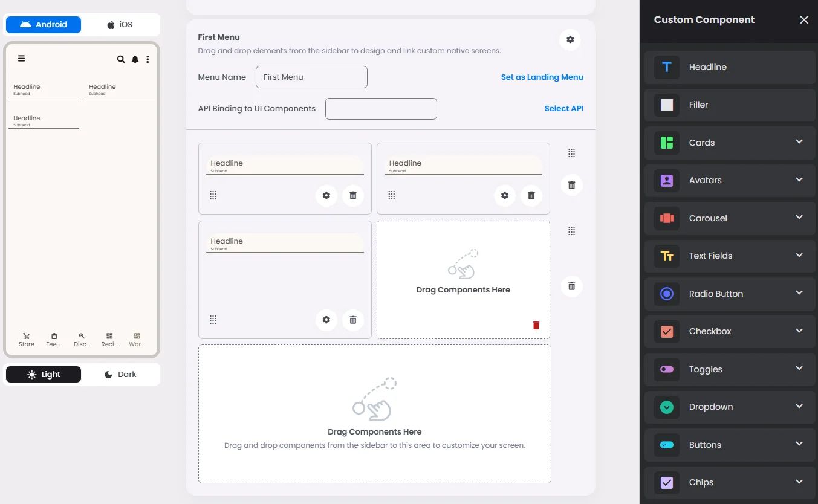Click Set as Landing Menu link
Screen dimensions: 818x504
pyautogui.click(x=542, y=77)
